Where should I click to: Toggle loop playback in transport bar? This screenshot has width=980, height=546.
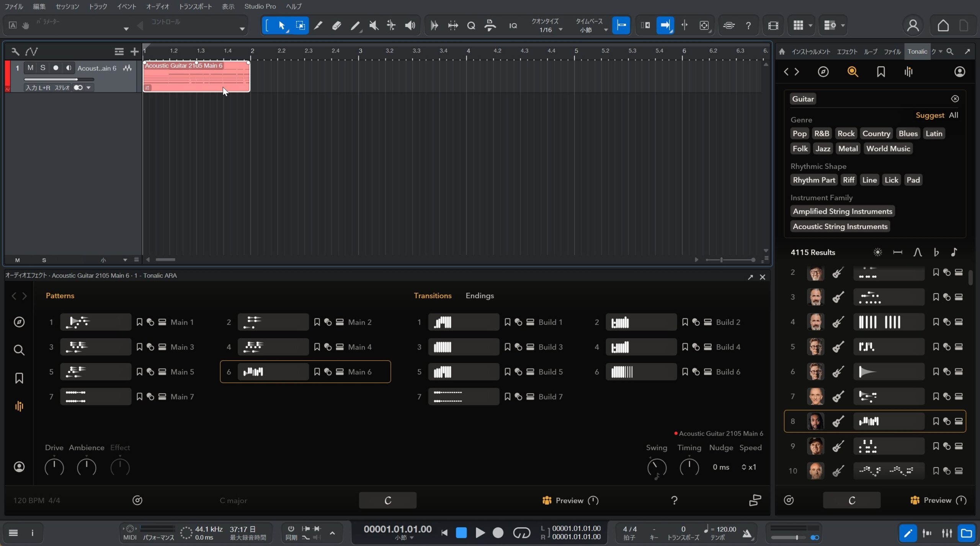click(521, 533)
